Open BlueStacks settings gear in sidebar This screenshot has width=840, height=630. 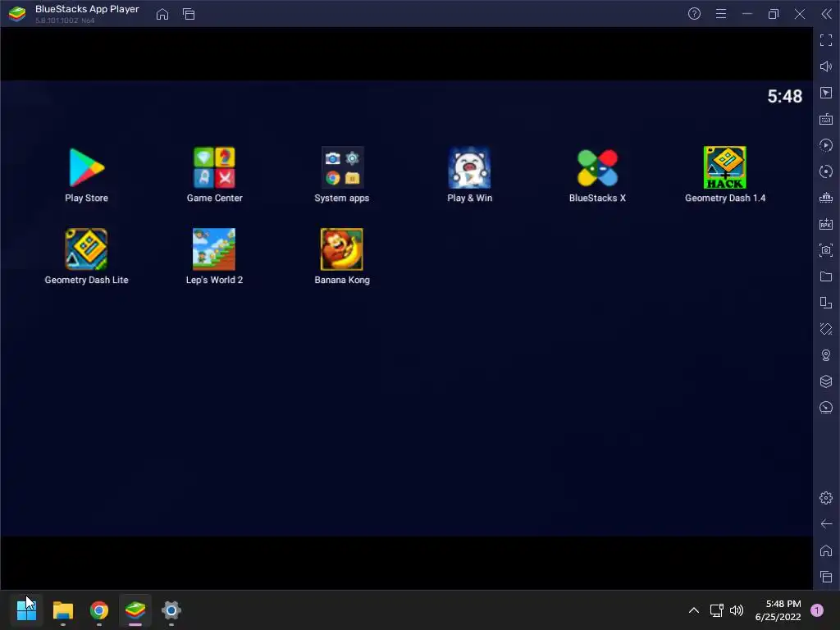coord(826,498)
